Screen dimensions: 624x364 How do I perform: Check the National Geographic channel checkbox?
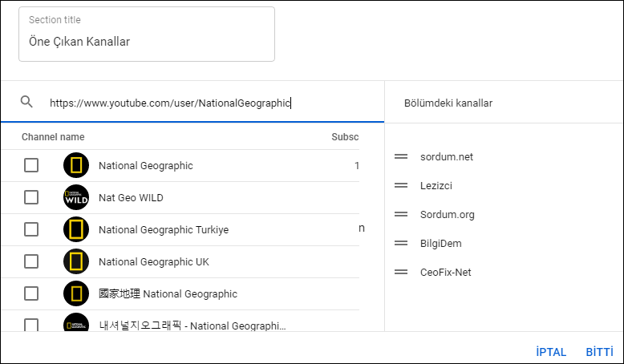31,165
